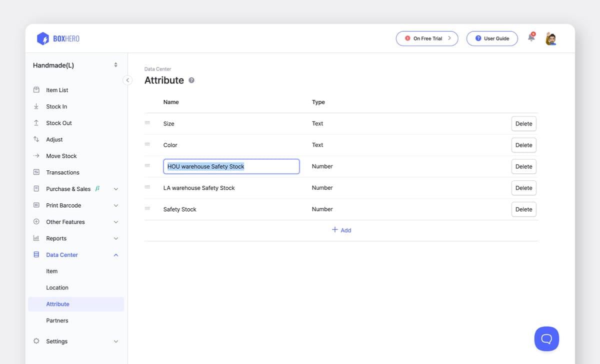Click the attribute name input field
600x364 pixels.
(231, 166)
